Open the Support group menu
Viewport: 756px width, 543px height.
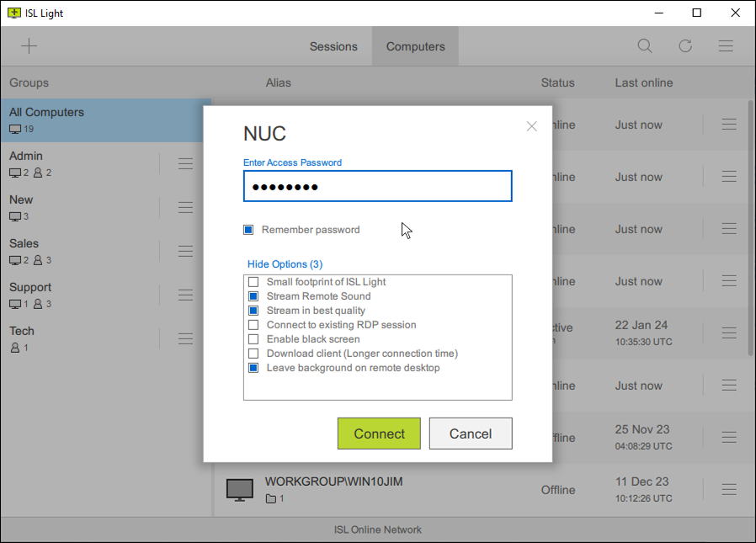pyautogui.click(x=185, y=295)
